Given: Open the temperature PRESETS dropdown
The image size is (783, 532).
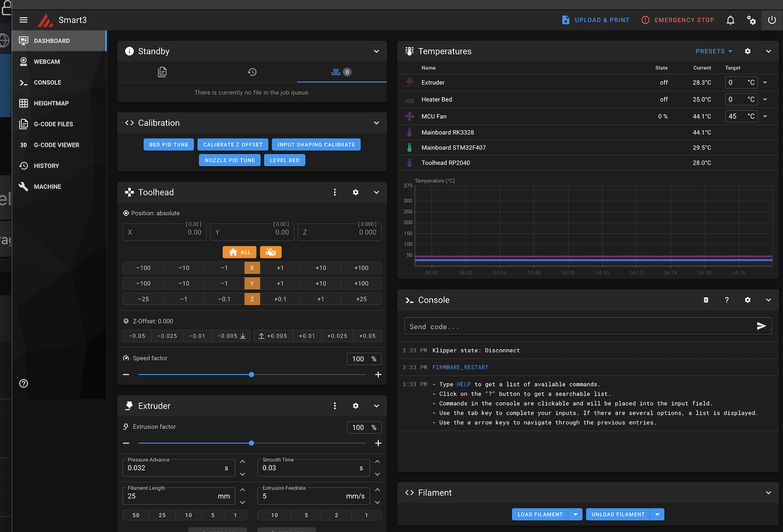Looking at the screenshot, I should (x=714, y=51).
